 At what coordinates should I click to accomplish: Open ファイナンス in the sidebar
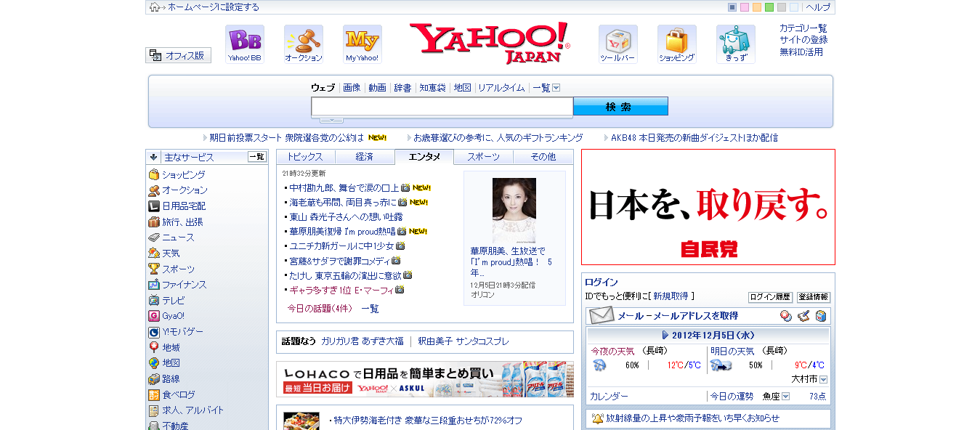point(184,285)
